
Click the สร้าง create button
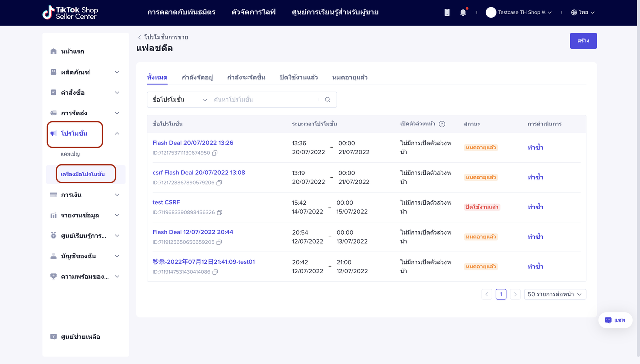pyautogui.click(x=583, y=41)
